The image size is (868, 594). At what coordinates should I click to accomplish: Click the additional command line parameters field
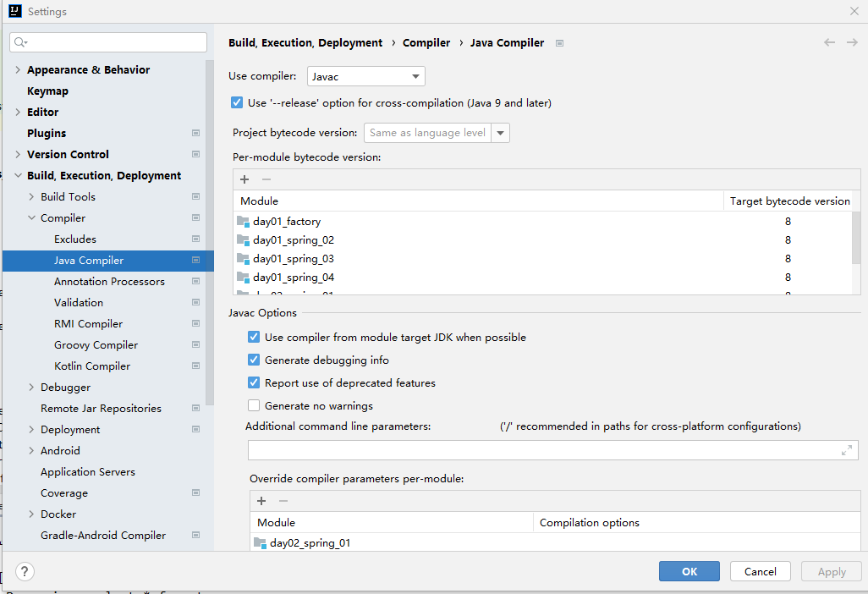point(541,450)
